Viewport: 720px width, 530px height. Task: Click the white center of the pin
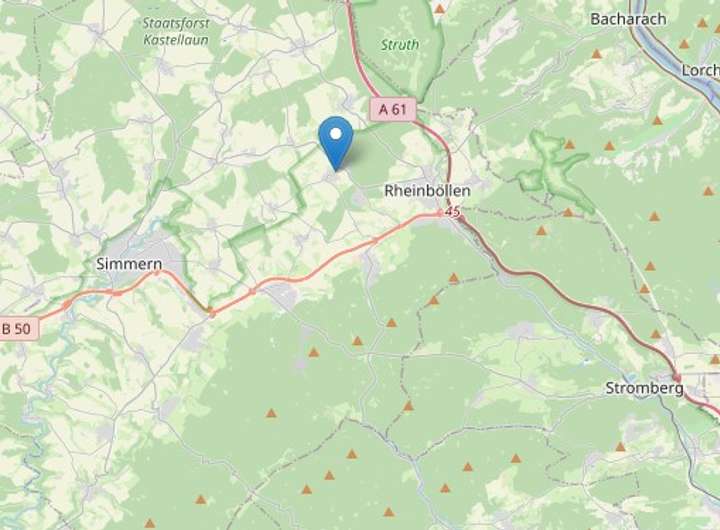pyautogui.click(x=336, y=134)
